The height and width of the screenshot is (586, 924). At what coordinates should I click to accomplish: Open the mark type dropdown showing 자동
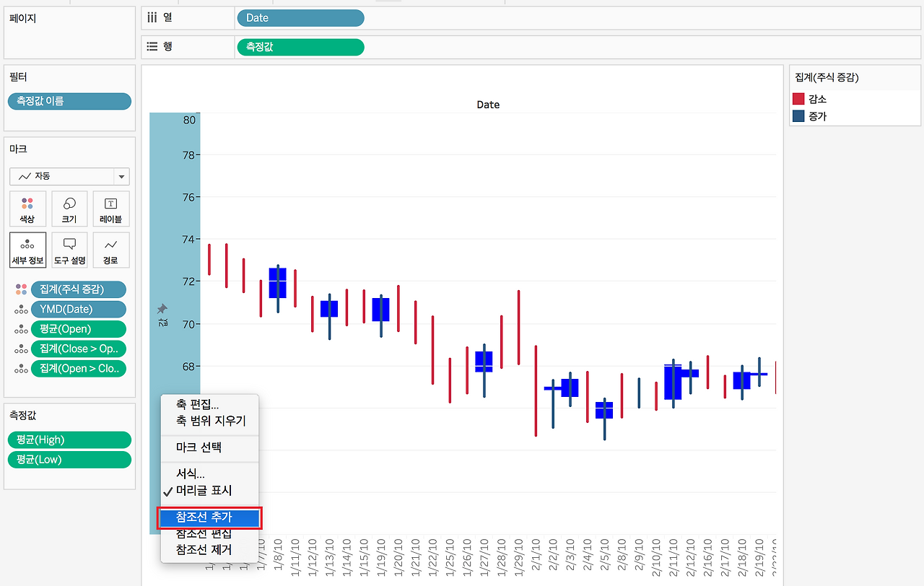click(69, 176)
